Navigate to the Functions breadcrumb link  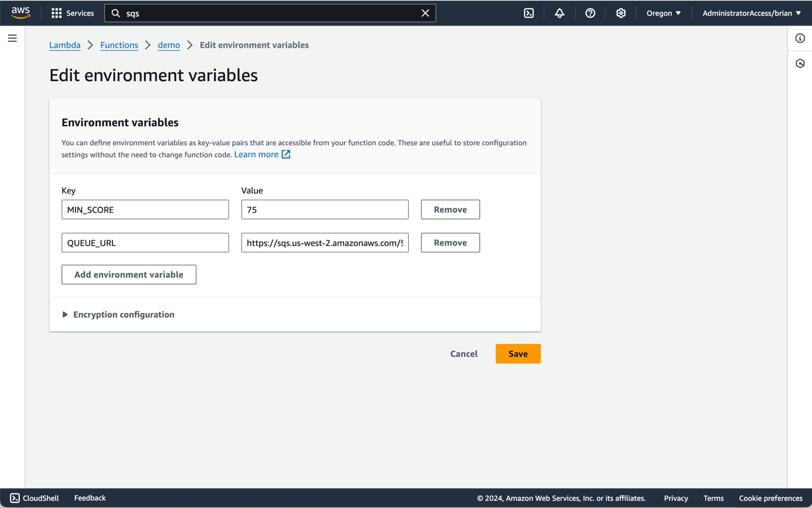(119, 45)
